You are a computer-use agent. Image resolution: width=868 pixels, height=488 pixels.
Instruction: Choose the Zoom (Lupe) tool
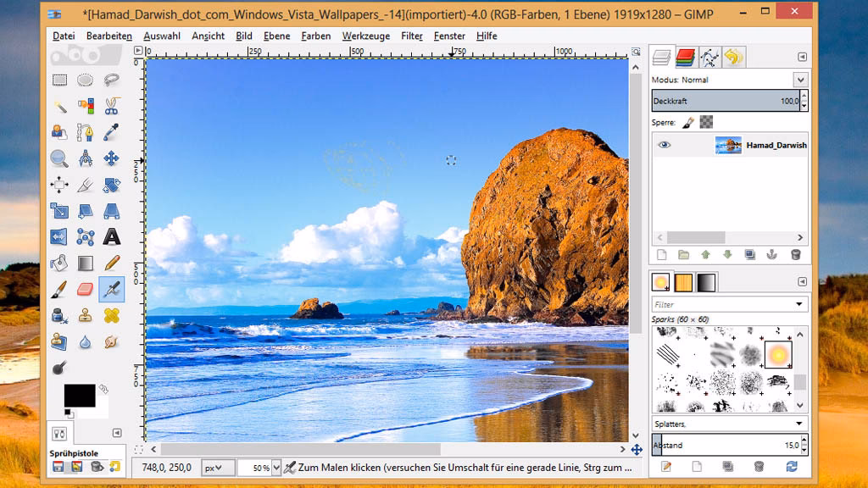58,158
